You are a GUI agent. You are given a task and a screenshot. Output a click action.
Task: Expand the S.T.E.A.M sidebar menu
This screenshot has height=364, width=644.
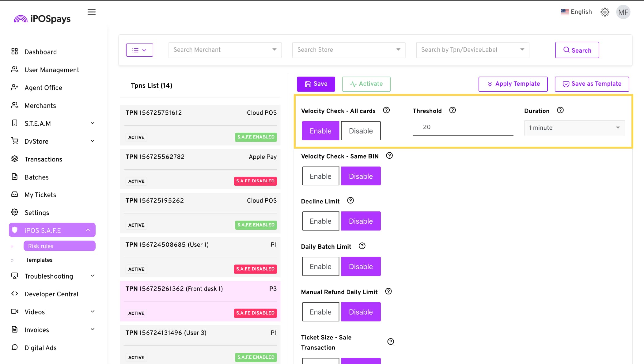[x=52, y=123]
